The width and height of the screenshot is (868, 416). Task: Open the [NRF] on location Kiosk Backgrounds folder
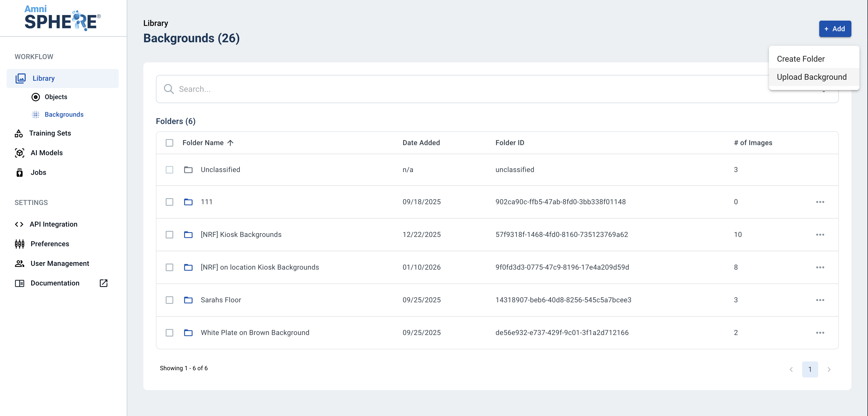pos(259,267)
